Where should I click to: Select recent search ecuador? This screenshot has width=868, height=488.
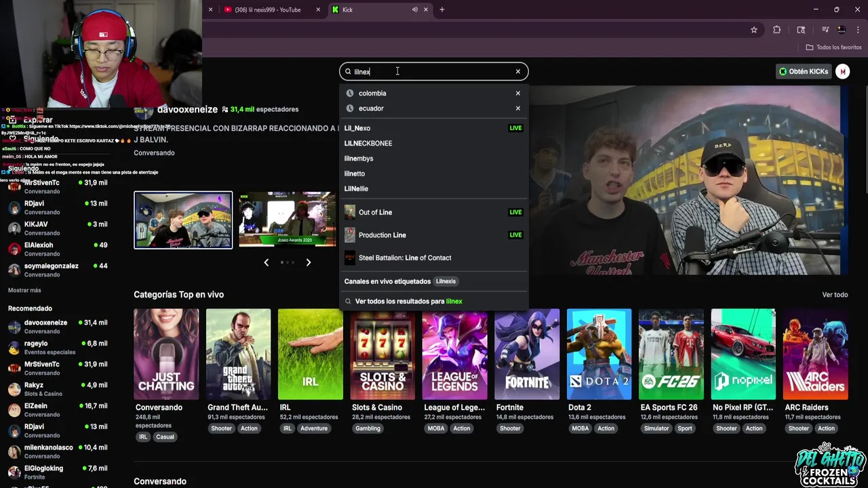coord(371,108)
